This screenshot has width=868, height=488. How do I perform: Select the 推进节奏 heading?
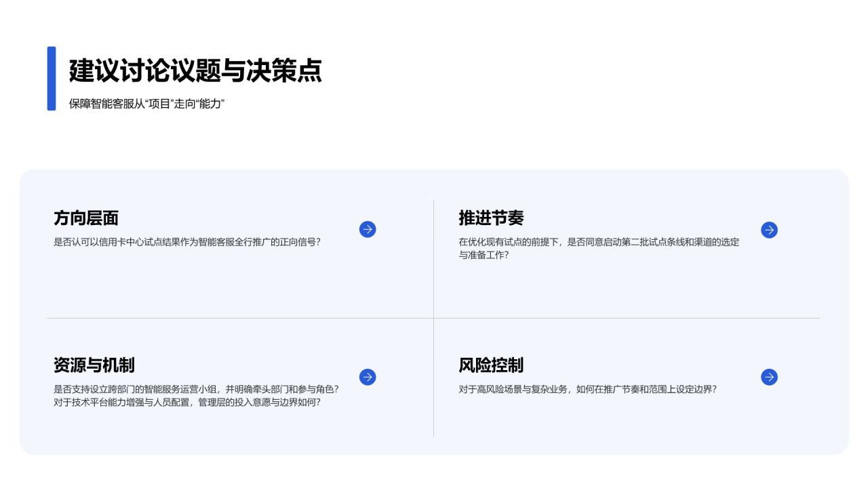[491, 218]
